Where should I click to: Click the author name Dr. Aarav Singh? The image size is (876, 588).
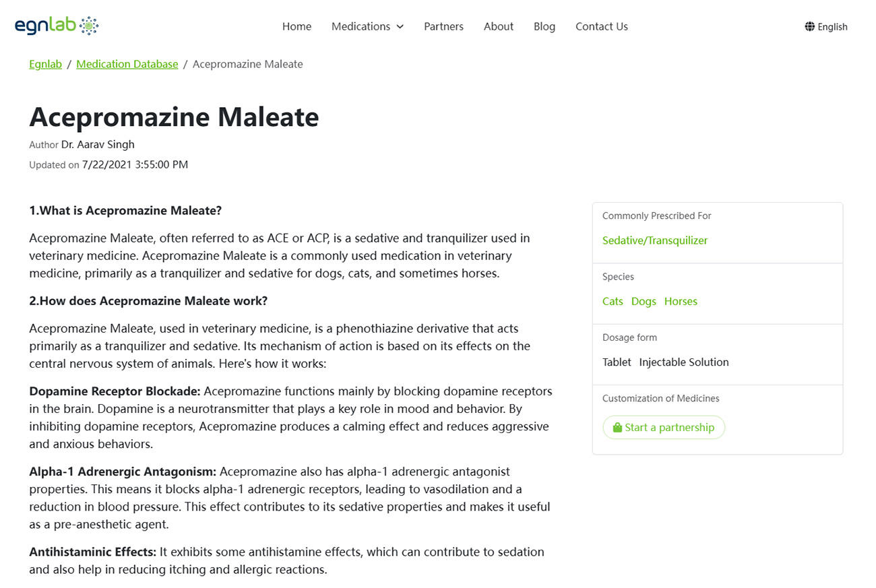98,144
